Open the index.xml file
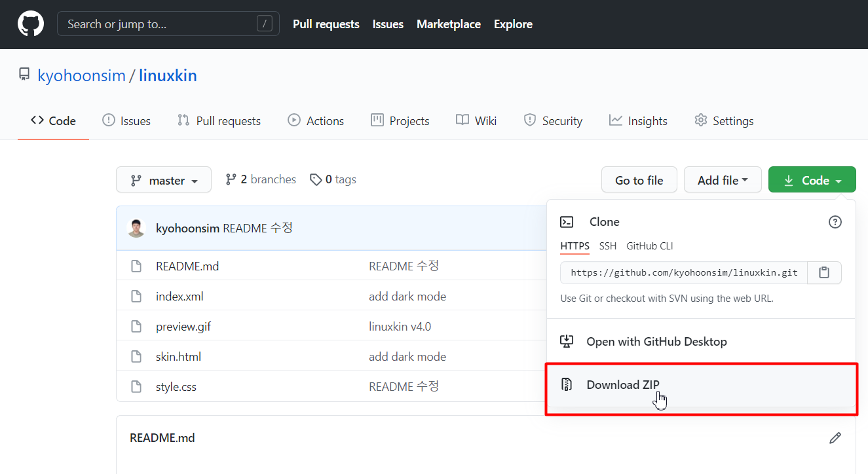 tap(179, 297)
